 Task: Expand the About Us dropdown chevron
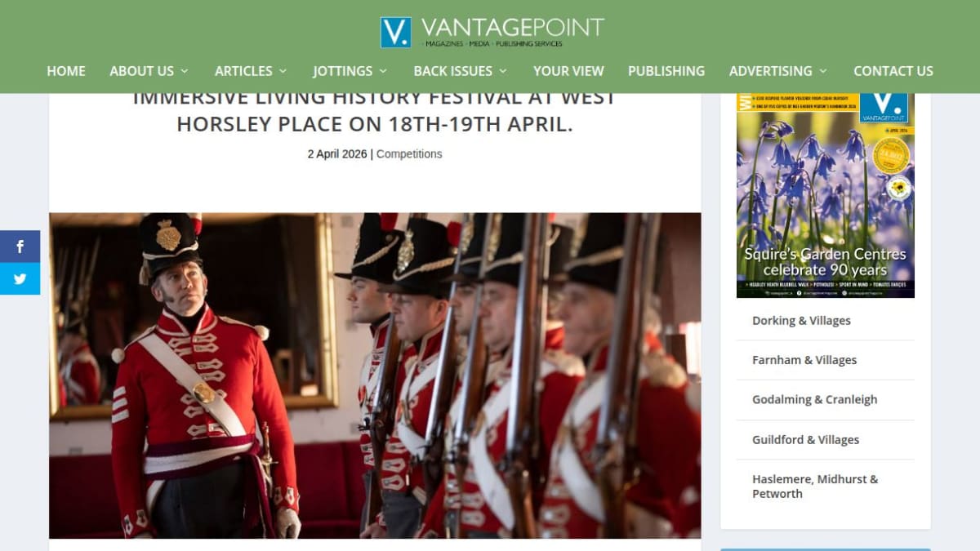click(x=185, y=71)
